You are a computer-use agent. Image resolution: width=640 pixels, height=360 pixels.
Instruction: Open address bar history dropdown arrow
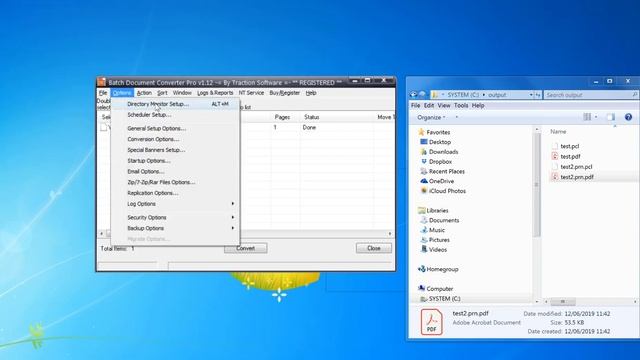531,95
